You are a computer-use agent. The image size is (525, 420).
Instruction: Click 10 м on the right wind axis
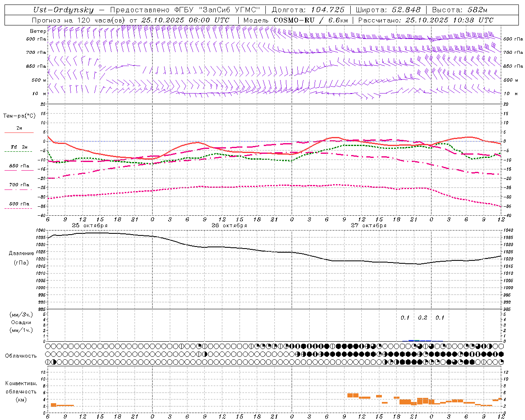pyautogui.click(x=510, y=94)
